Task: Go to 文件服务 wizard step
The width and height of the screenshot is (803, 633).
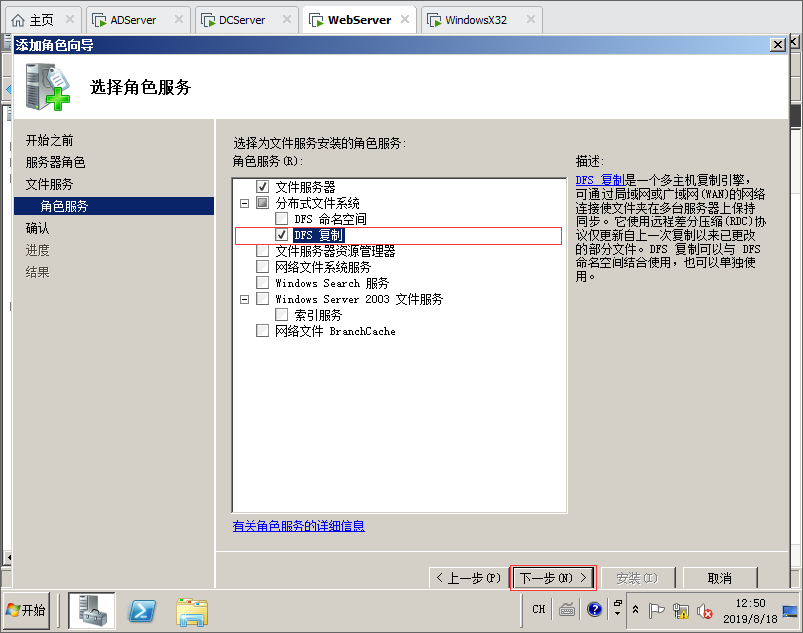Action: (50, 184)
